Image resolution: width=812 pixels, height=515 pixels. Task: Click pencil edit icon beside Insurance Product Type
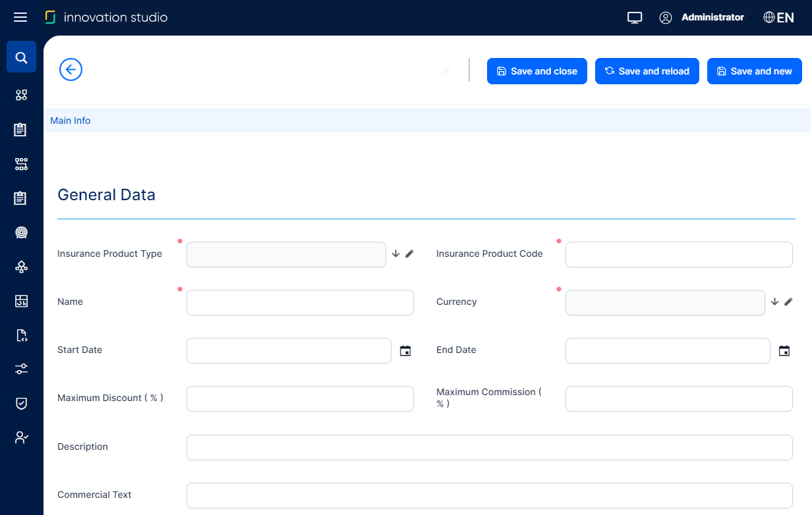point(409,254)
